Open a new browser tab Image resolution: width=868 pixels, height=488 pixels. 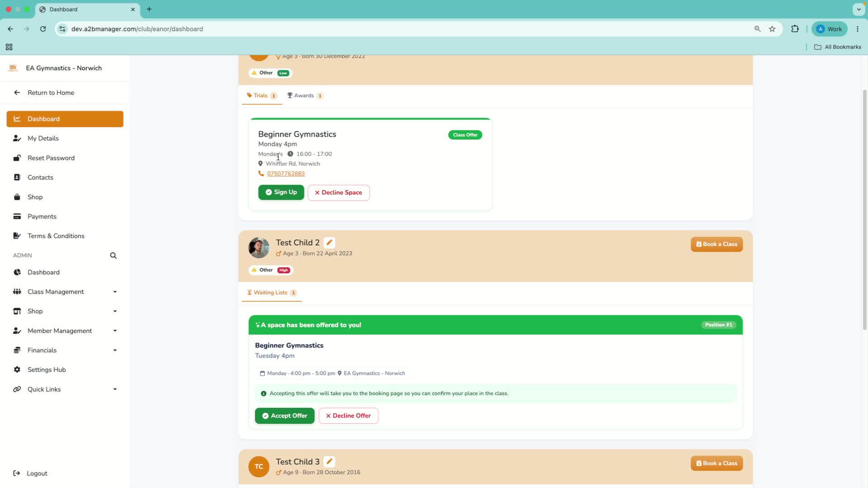point(149,9)
